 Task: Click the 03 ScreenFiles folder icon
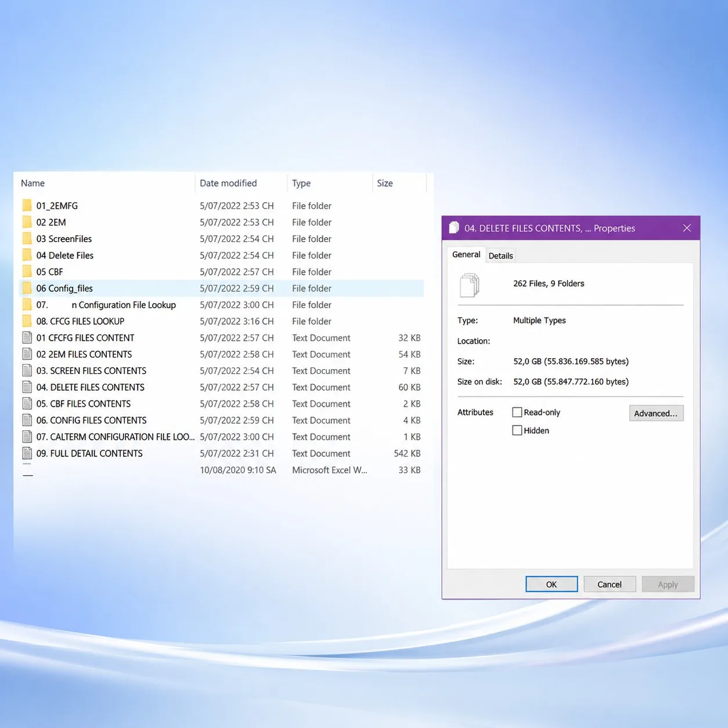point(27,239)
